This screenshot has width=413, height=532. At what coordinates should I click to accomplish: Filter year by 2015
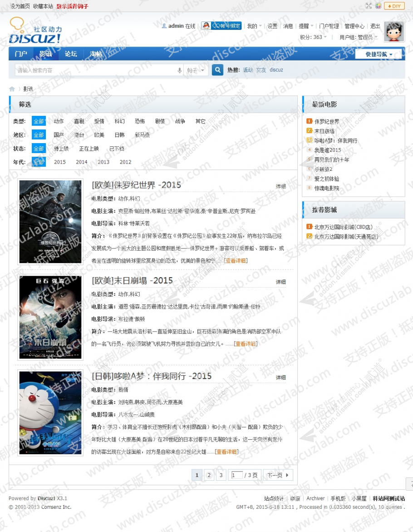(x=60, y=162)
